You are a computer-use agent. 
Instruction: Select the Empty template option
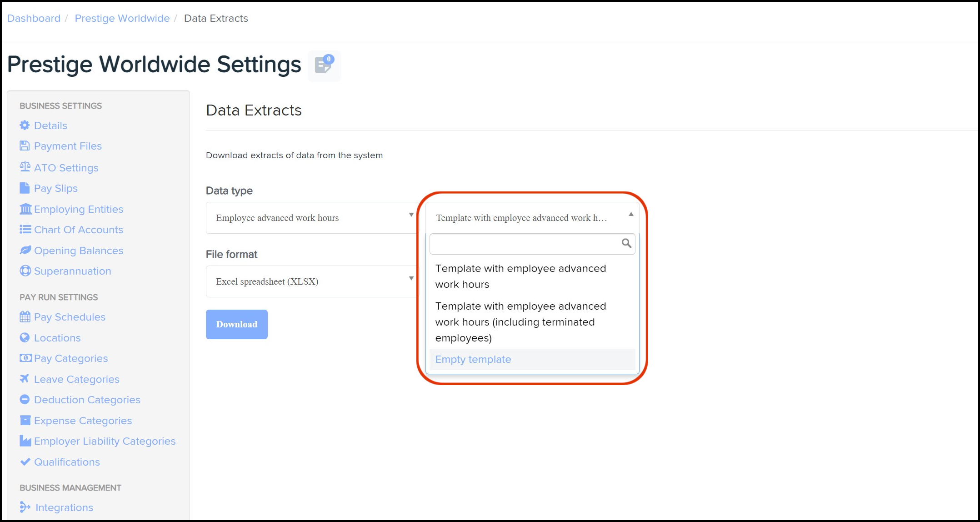pos(473,359)
